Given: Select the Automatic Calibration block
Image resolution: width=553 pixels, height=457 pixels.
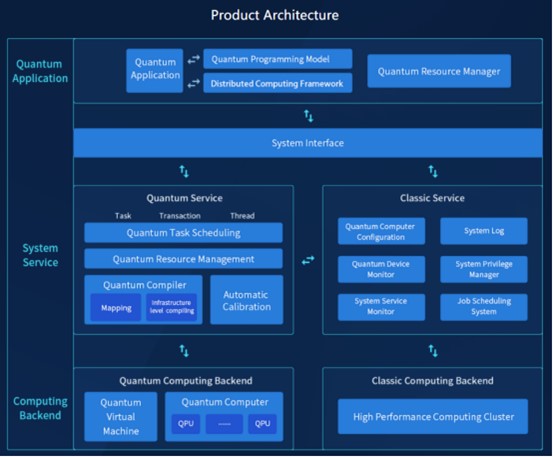Looking at the screenshot, I should pos(247,300).
